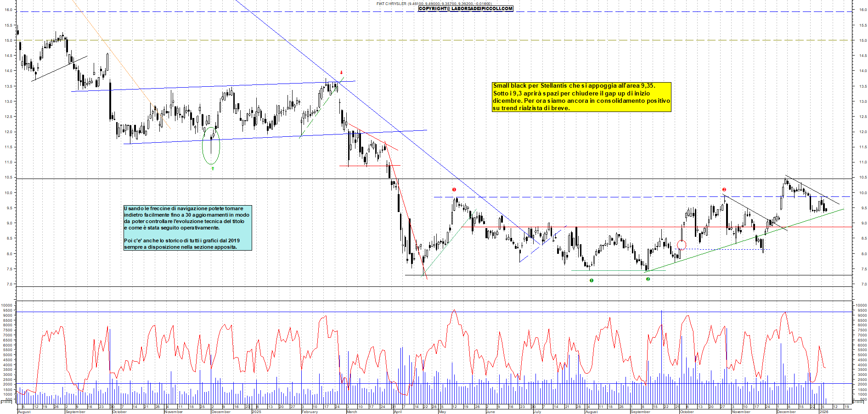Open the LABORSADEIPICCOLI.COM copyright link
Viewport: 868px width, 414px height.
[x=465, y=8]
